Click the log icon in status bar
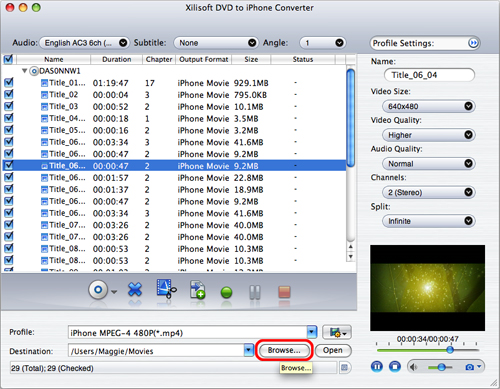The image size is (500, 389). 344,368
